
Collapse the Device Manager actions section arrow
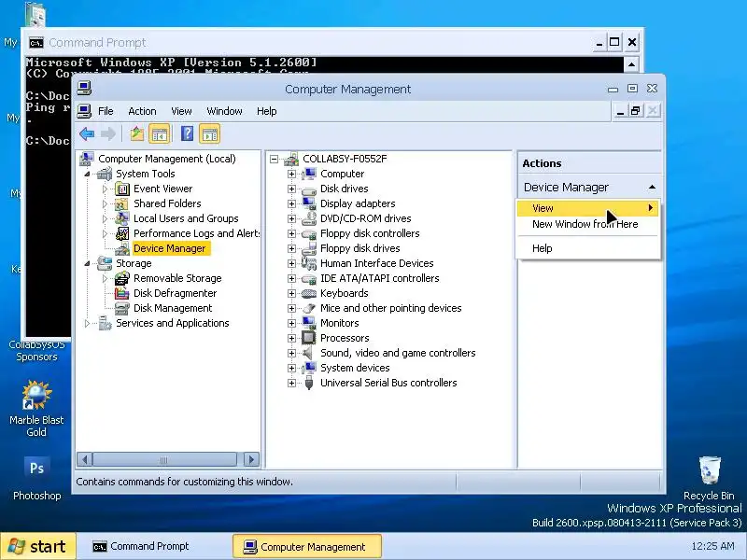coord(652,188)
